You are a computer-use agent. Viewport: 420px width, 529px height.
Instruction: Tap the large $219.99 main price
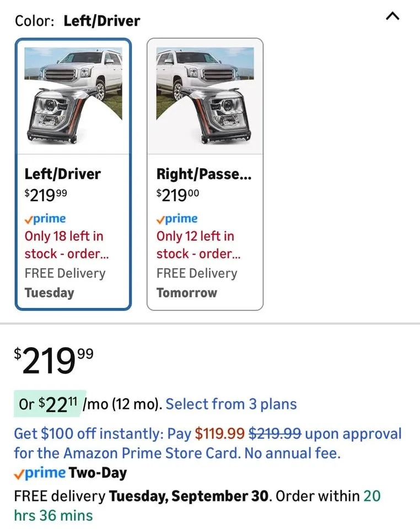tap(53, 361)
